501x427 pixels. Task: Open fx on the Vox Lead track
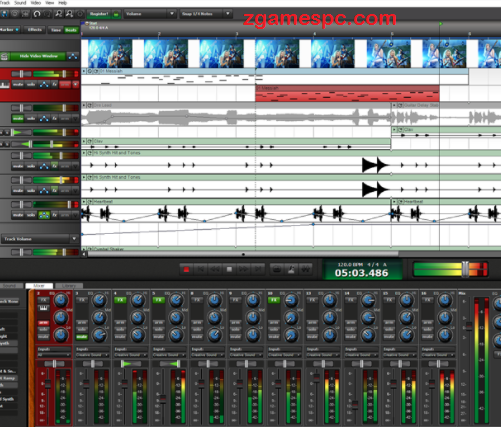tap(54, 118)
